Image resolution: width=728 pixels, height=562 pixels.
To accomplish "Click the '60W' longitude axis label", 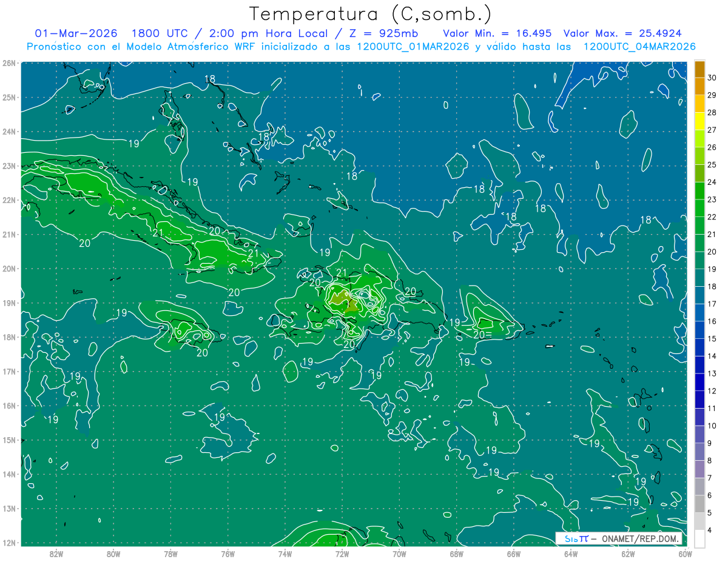I will (685, 553).
